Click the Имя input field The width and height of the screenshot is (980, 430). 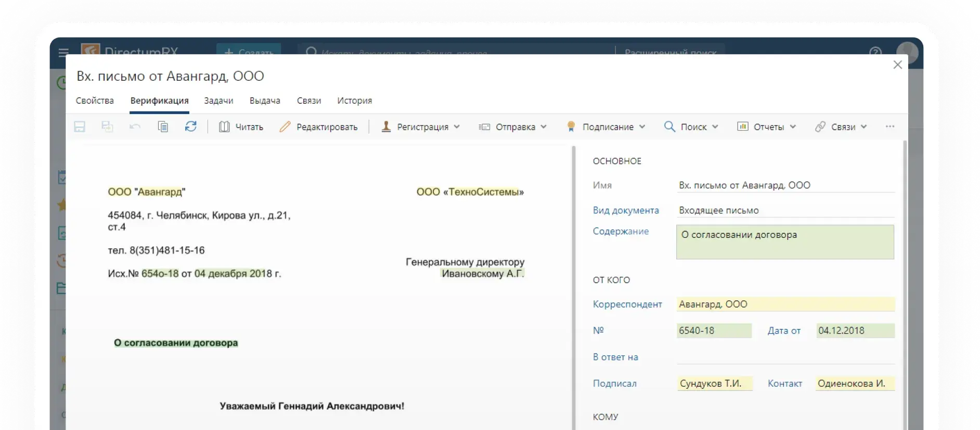(x=785, y=185)
